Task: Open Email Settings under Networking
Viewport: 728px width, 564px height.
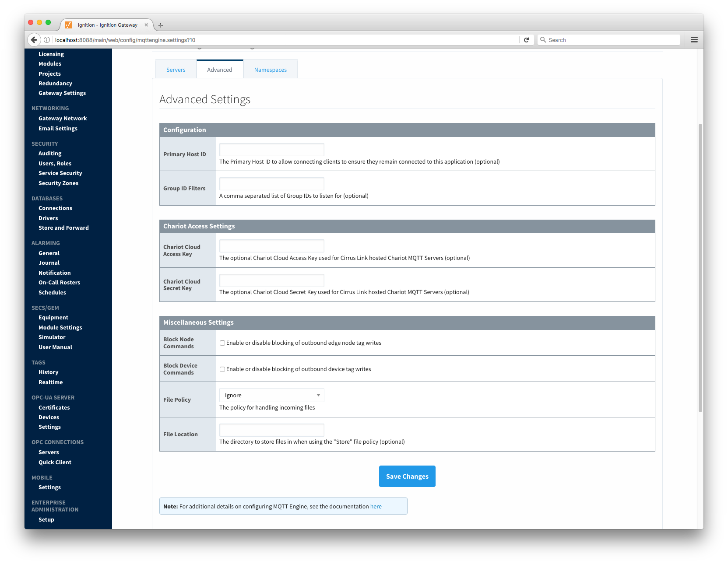Action: [x=58, y=128]
